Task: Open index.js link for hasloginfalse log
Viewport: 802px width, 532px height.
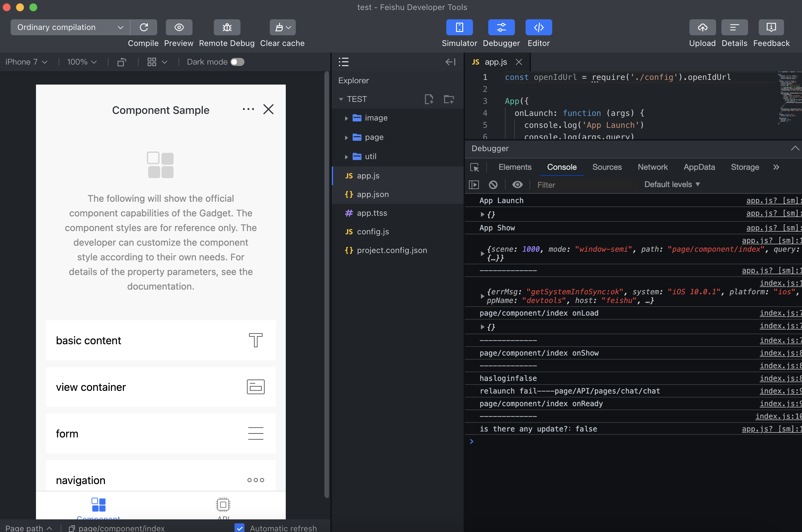Action: pyautogui.click(x=781, y=378)
